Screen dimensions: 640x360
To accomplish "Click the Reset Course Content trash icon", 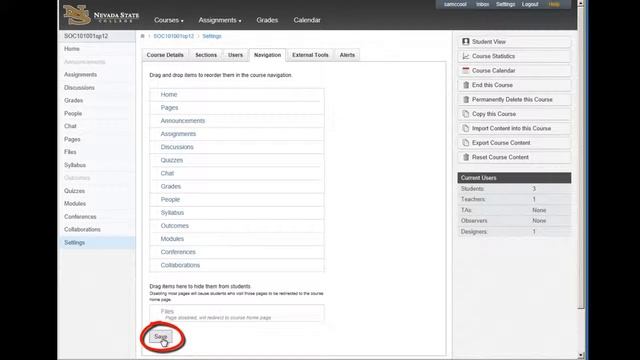I will (466, 157).
